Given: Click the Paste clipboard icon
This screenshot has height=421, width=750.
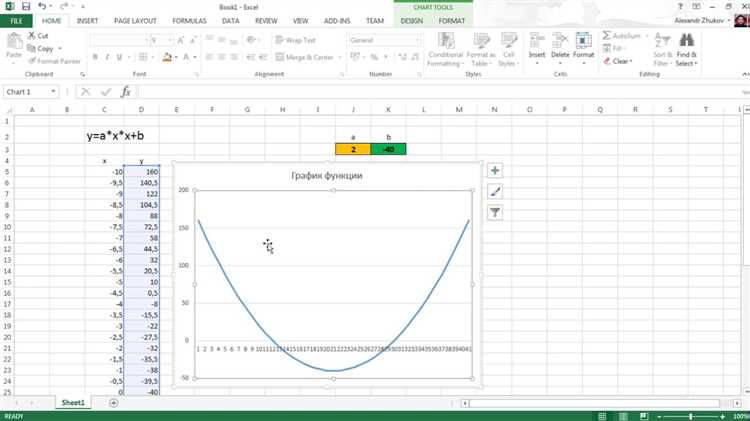Looking at the screenshot, I should 14,41.
